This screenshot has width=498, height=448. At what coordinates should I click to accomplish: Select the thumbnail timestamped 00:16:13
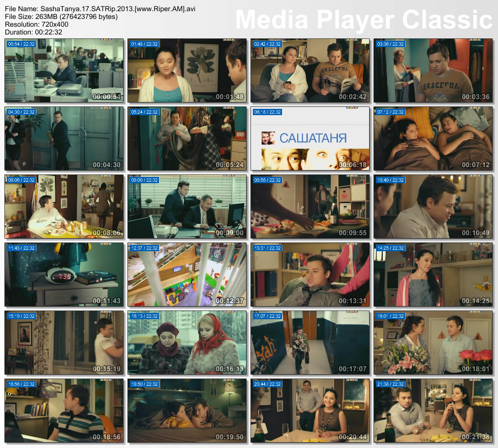pos(187,343)
